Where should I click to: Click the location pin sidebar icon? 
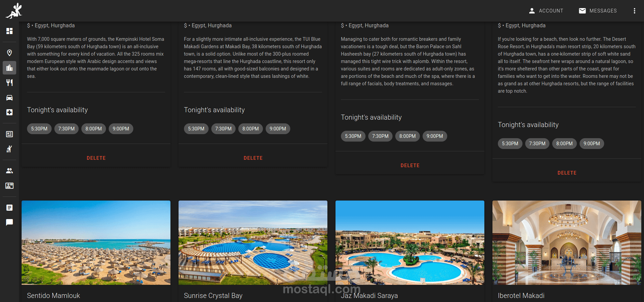tap(9, 53)
